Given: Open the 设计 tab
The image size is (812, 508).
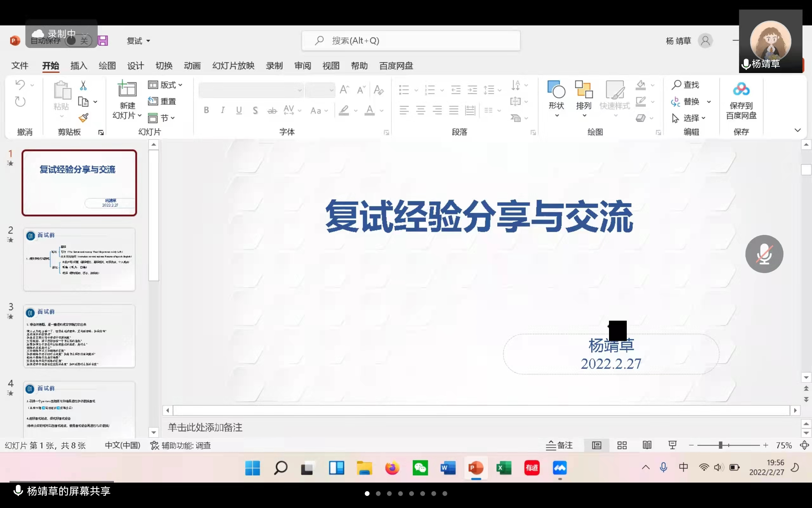Looking at the screenshot, I should [x=135, y=65].
